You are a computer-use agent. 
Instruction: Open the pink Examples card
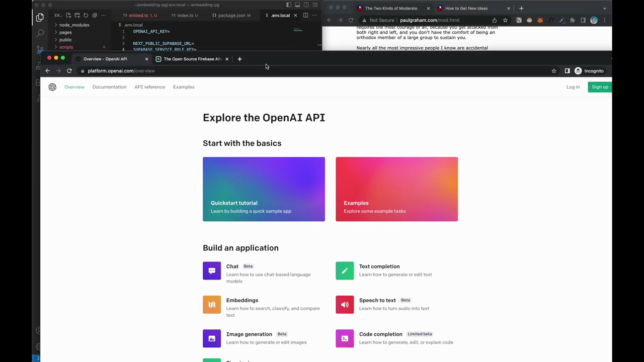(x=396, y=189)
